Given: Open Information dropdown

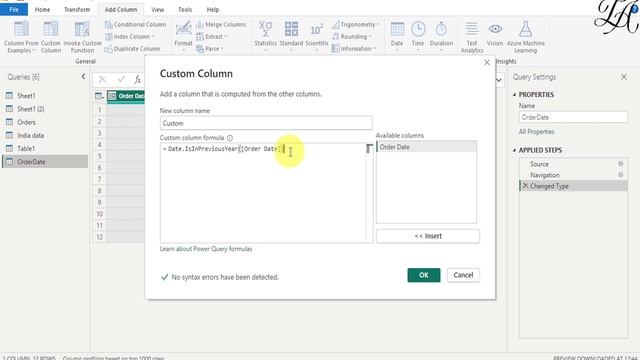Looking at the screenshot, I should coord(353,49).
